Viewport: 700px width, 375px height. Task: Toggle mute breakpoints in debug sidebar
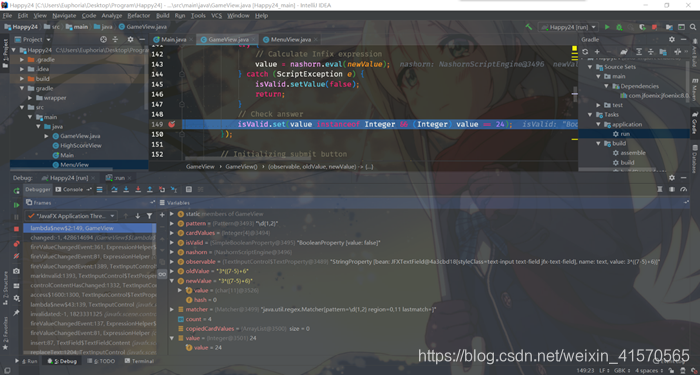pos(17,256)
